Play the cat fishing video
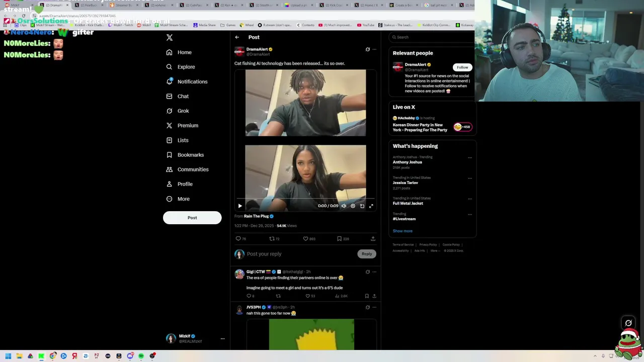 tap(240, 206)
